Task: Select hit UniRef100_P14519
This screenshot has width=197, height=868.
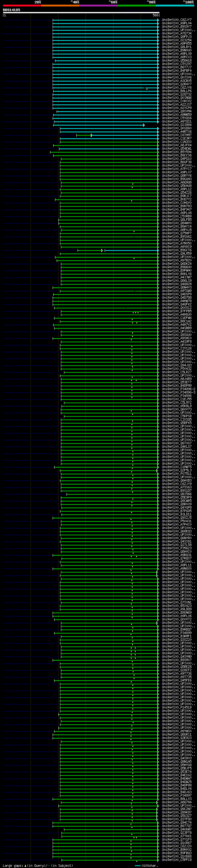Action: (176, 707)
